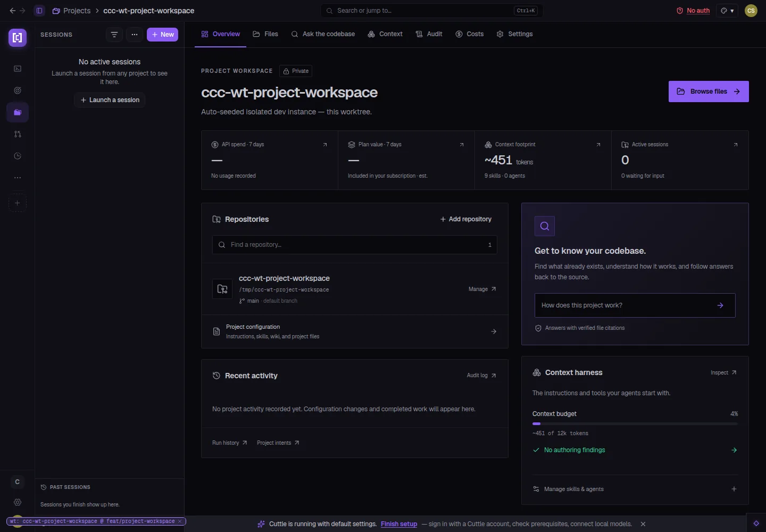Image resolution: width=766 pixels, height=532 pixels.
Task: Open Plan value card arrow
Action: tap(462, 145)
